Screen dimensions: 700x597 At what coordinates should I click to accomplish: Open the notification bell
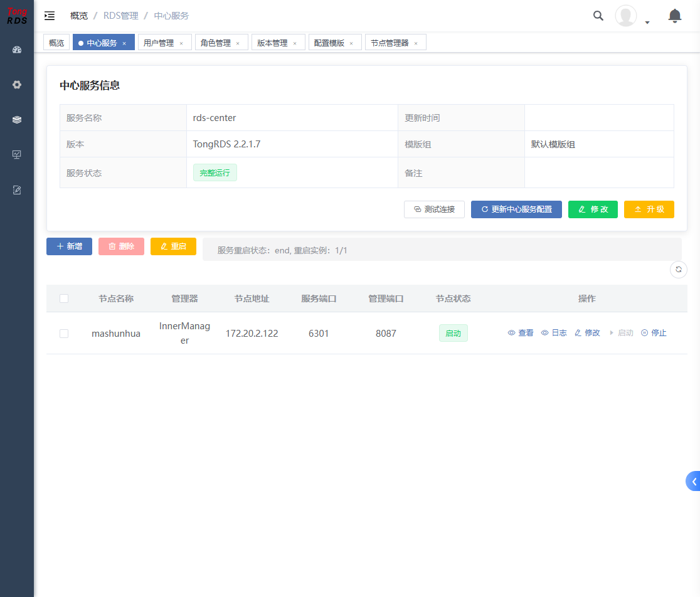(674, 16)
